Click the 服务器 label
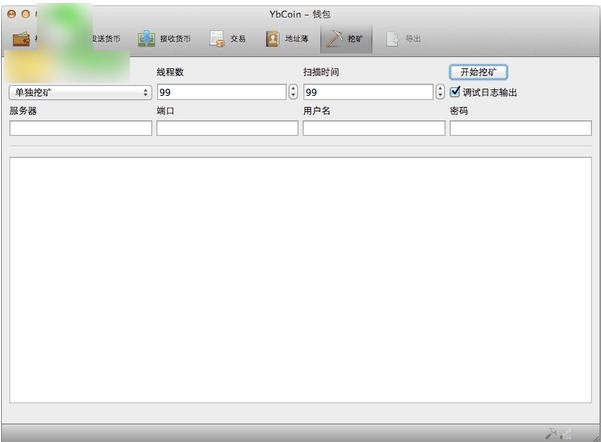This screenshot has height=442, width=601. click(x=23, y=111)
